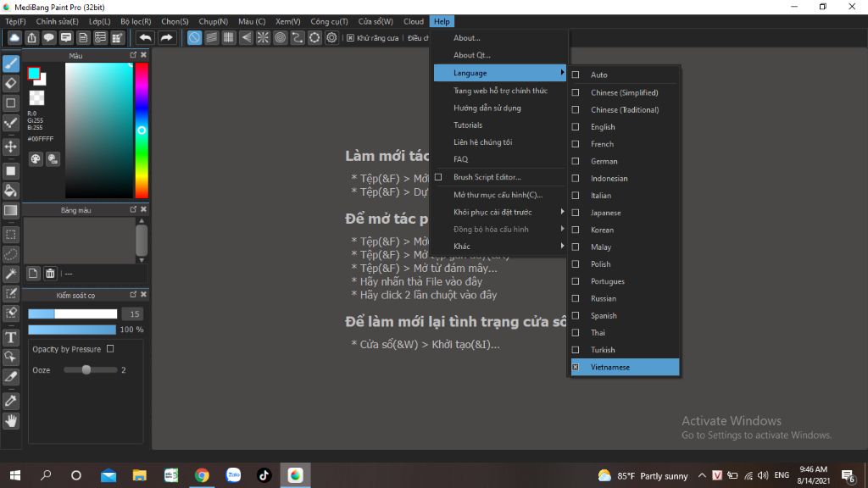The image size is (868, 488).
Task: Open the Công cụ(T) menu
Action: click(x=329, y=21)
